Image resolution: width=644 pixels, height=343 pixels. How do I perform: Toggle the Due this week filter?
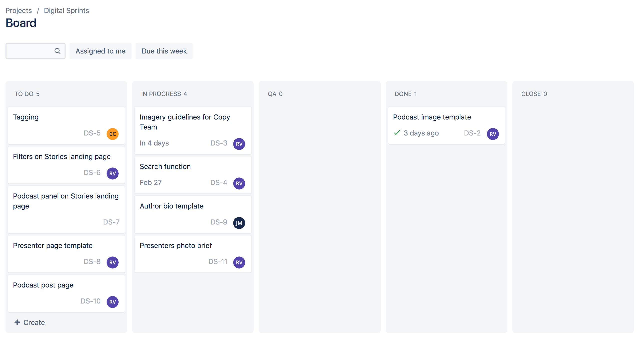pos(164,51)
